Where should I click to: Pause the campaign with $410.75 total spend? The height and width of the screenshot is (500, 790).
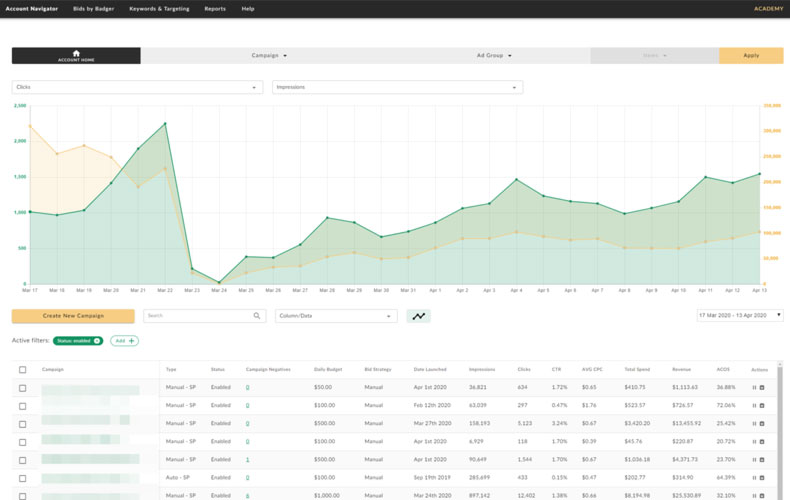(x=754, y=388)
